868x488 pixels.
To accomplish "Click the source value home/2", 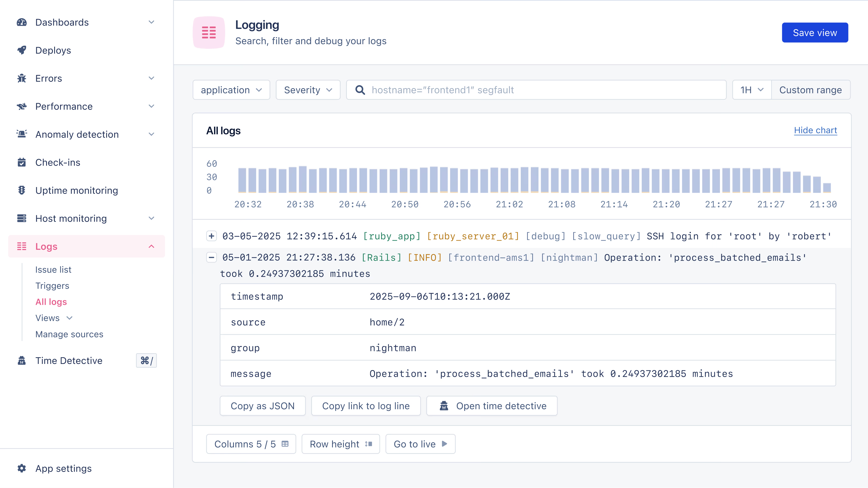I will [387, 322].
